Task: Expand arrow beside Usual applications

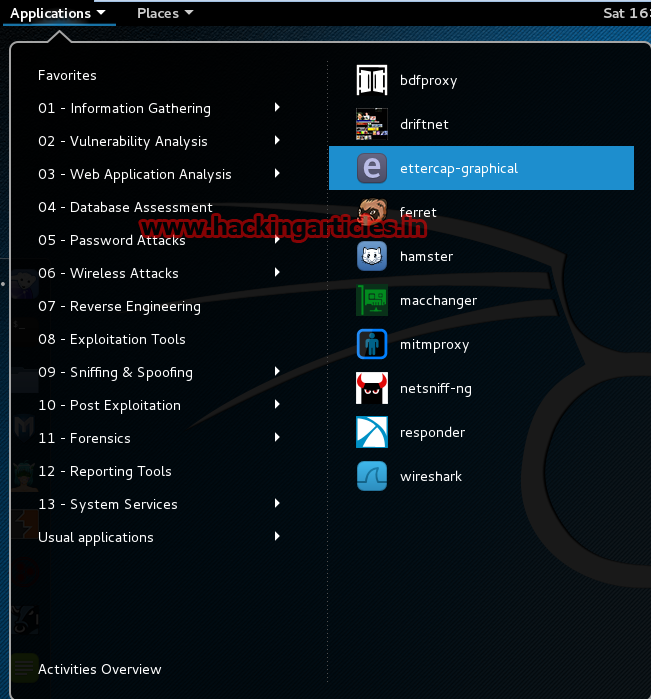Action: pos(277,536)
